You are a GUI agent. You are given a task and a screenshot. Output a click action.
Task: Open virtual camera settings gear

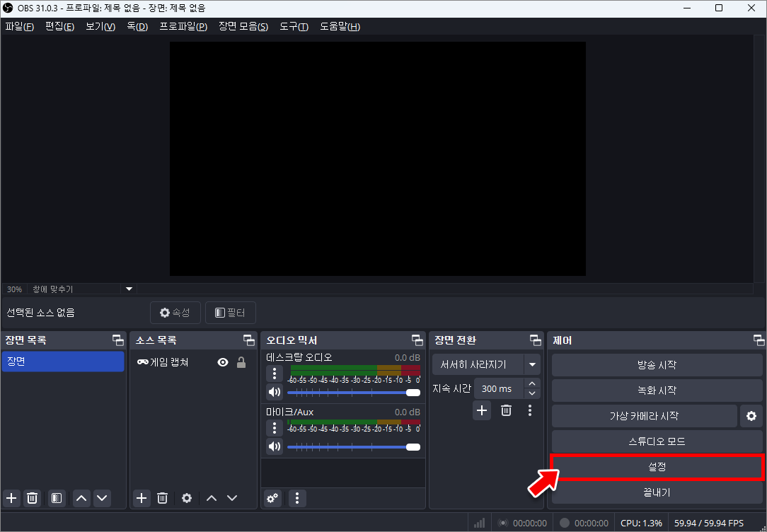click(751, 416)
